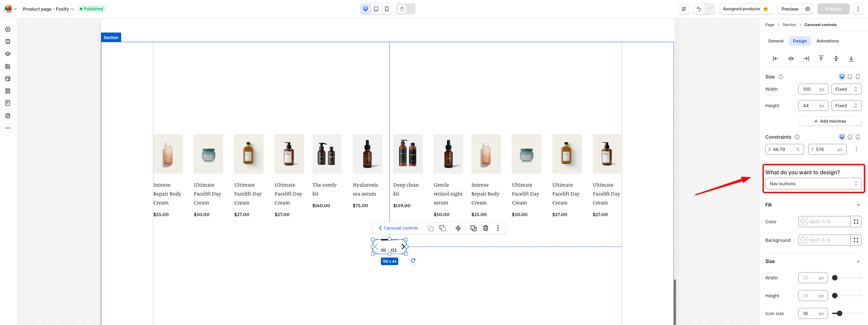Open the page settings sliders icon
Image resolution: width=868 pixels, height=325 pixels.
(x=684, y=9)
